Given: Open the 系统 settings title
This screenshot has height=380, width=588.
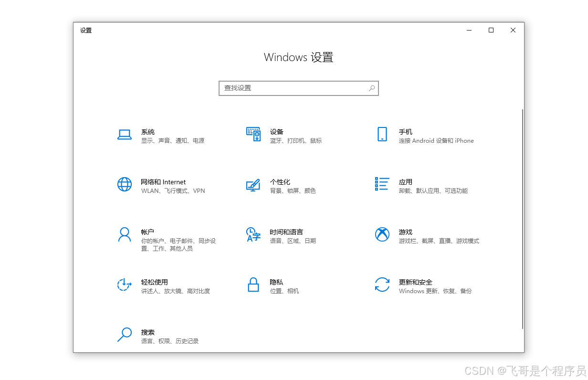Looking at the screenshot, I should 148,132.
